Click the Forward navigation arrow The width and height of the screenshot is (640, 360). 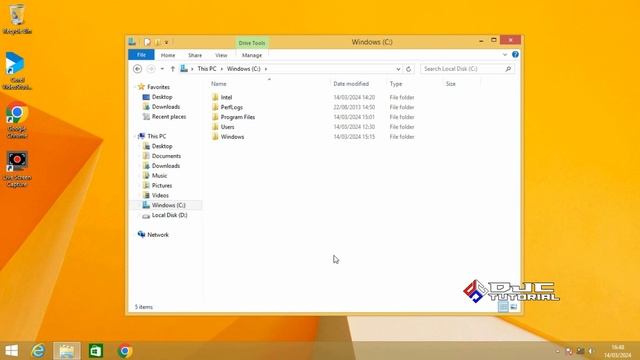(151, 69)
